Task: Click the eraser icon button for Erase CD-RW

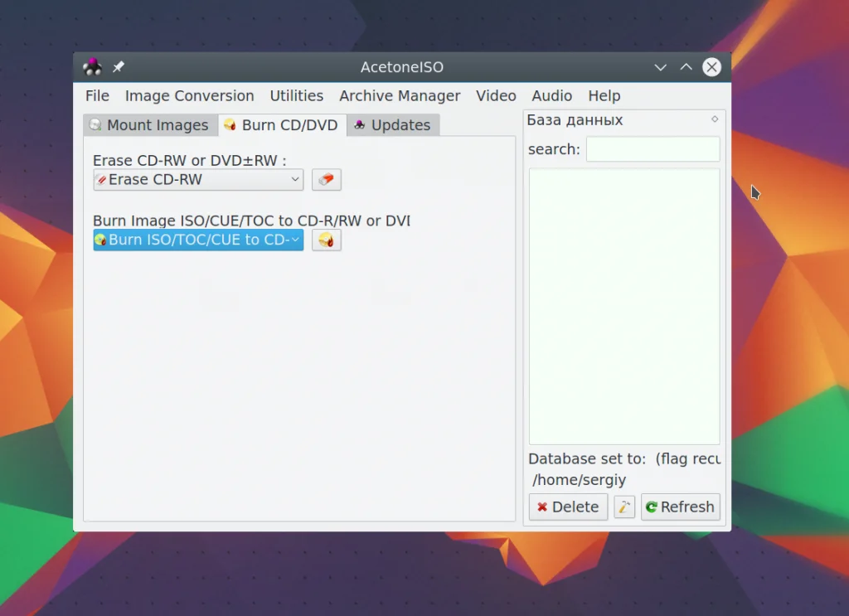Action: 326,180
